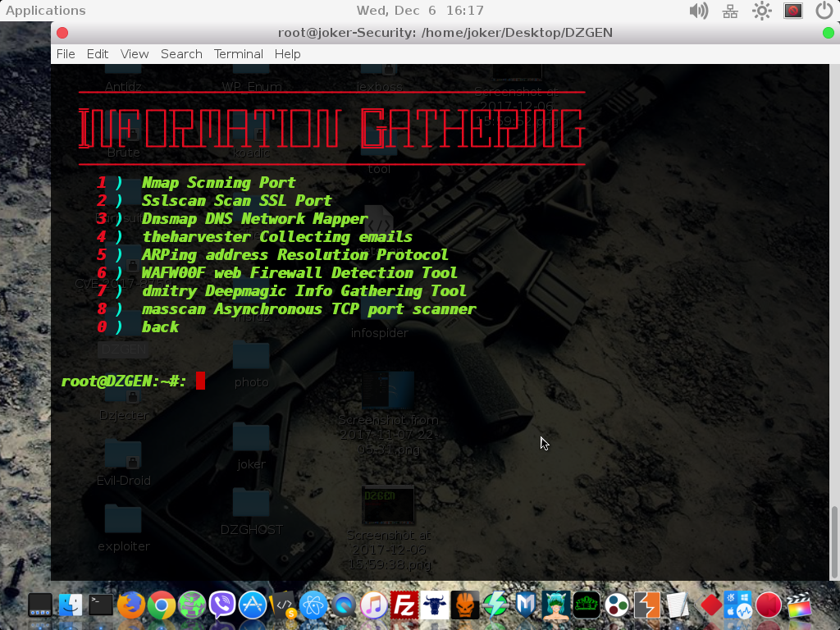Click the clock showing Wed, Dec 6 16:17
This screenshot has width=840, height=630.
(420, 11)
